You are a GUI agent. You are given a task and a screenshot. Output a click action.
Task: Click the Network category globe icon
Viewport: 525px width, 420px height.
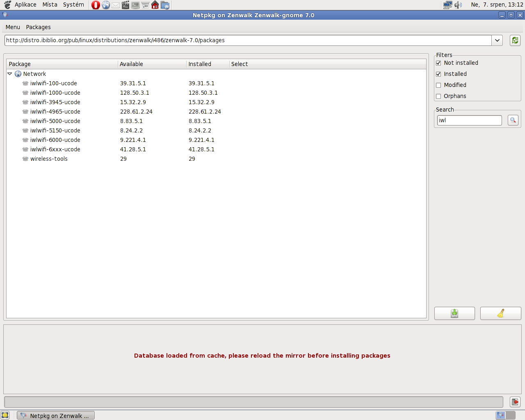click(x=18, y=74)
